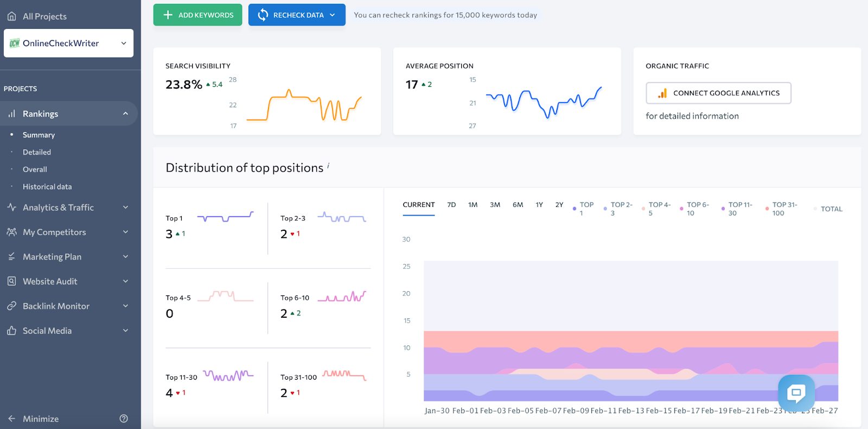Open the Summary rankings page

39,135
